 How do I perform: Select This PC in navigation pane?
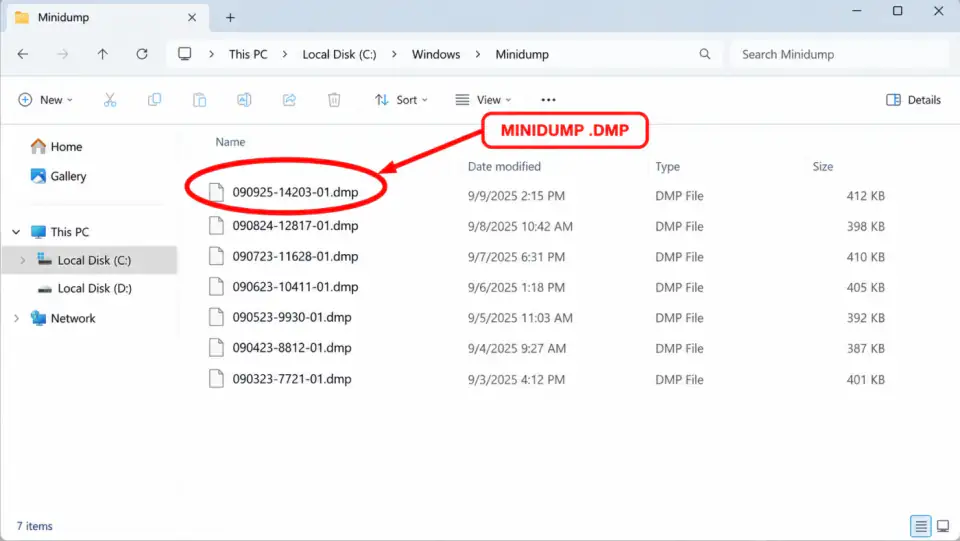click(60, 232)
